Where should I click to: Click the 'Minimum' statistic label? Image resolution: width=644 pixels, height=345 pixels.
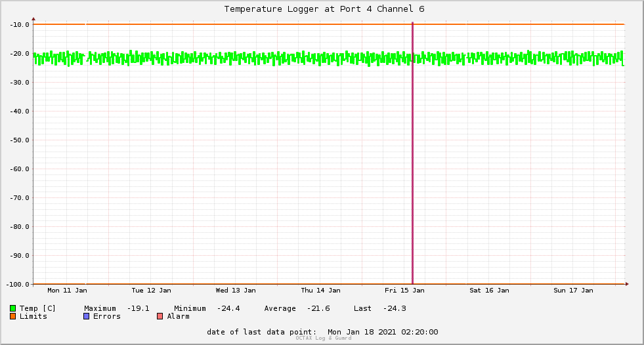[x=190, y=308]
